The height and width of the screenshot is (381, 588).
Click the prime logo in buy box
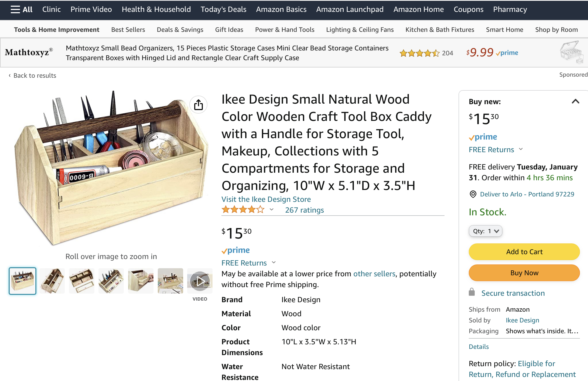[x=483, y=137]
